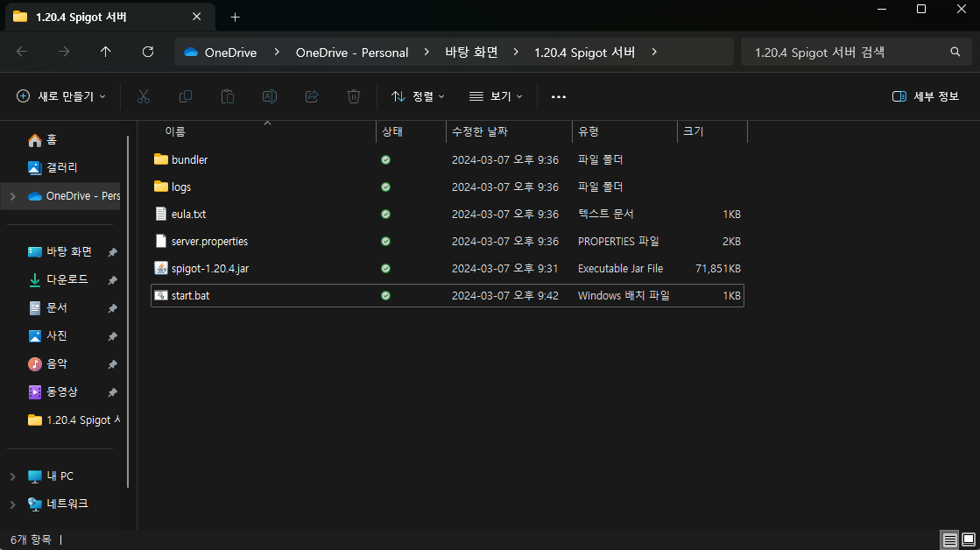Click the Rename icon in toolbar
The height and width of the screenshot is (550, 980).
tap(270, 96)
